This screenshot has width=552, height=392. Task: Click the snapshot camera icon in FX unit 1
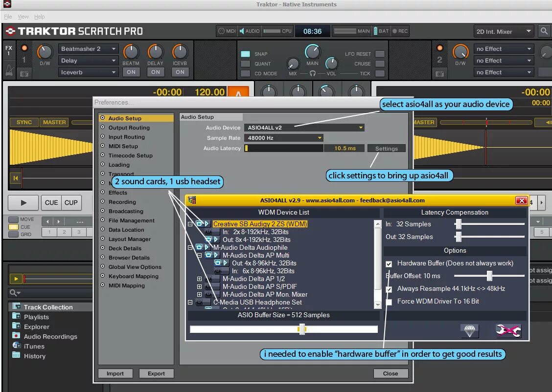pyautogui.click(x=24, y=74)
